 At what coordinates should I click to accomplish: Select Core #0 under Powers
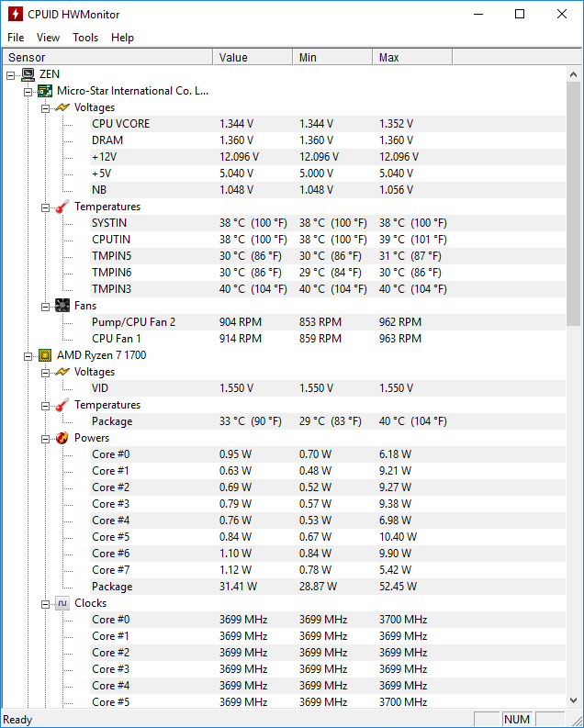(x=327, y=454)
